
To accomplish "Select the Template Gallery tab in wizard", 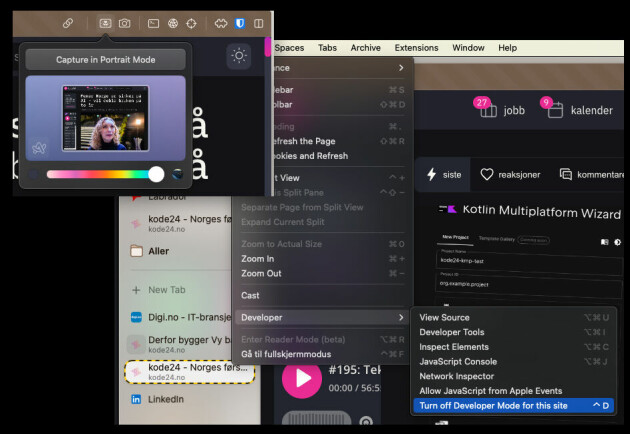I will (x=497, y=239).
